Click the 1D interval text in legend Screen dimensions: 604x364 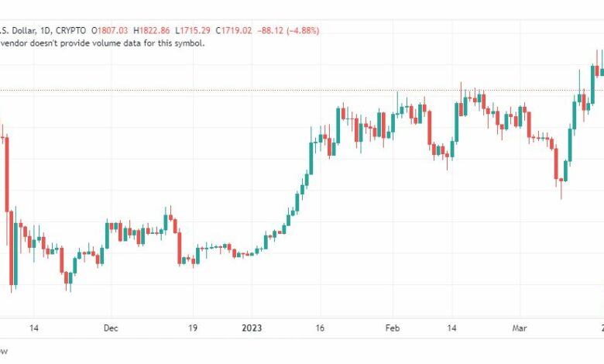pyautogui.click(x=46, y=30)
